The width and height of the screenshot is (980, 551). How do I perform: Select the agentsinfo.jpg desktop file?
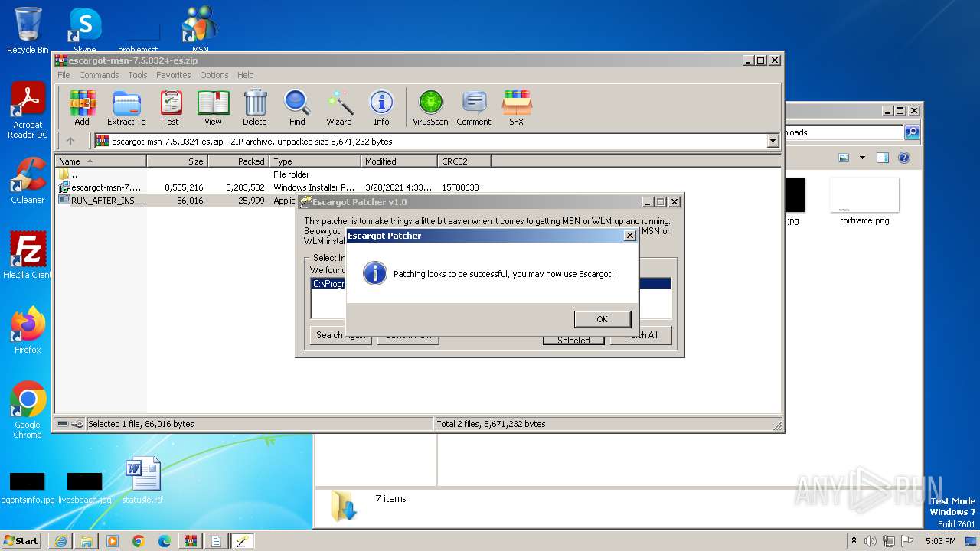[28, 487]
